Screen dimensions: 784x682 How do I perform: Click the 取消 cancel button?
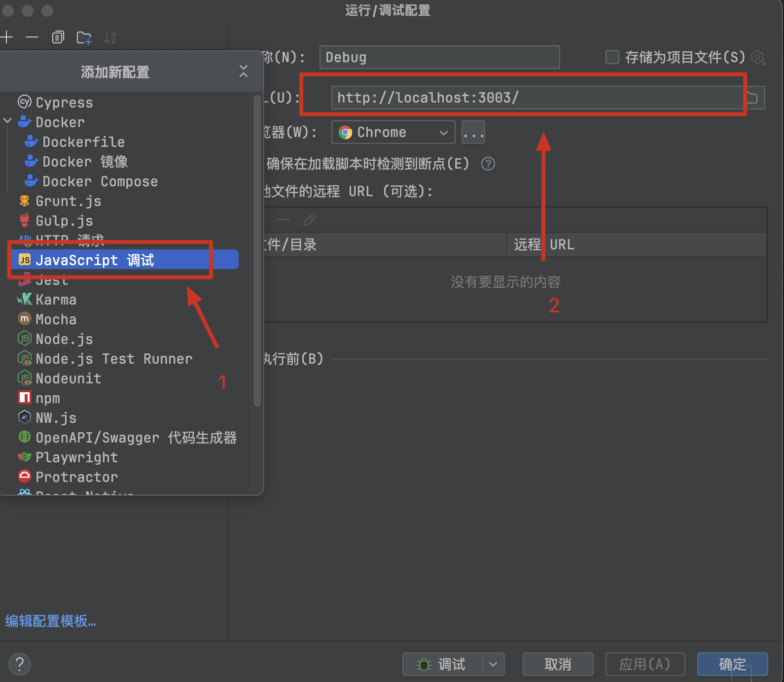(558, 664)
